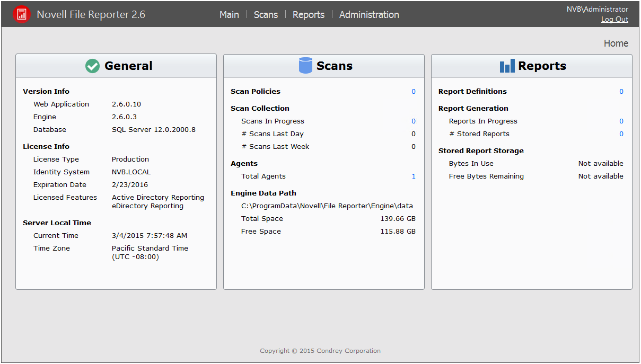This screenshot has height=364, width=641.
Task: Click the SQL Server 12.0.2000.8 value
Action: (154, 130)
